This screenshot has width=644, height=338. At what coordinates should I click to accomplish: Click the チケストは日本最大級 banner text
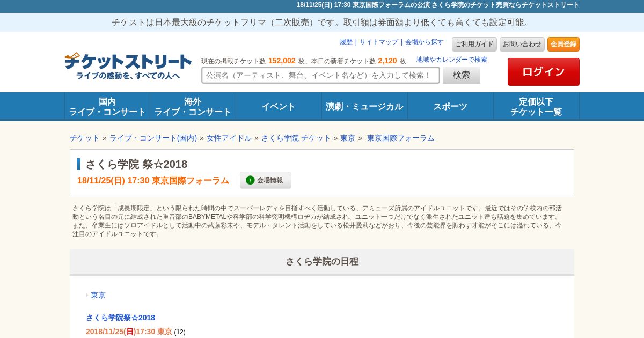(322, 23)
